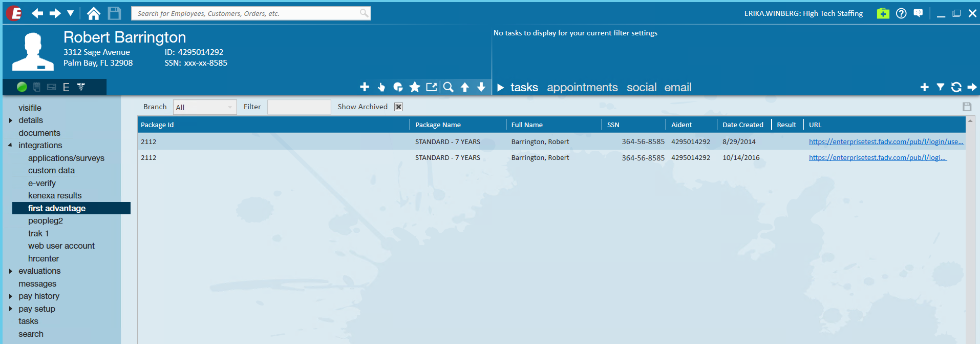
Task: Open the fadv URL link for 10/14/2016 row
Action: coord(878,157)
